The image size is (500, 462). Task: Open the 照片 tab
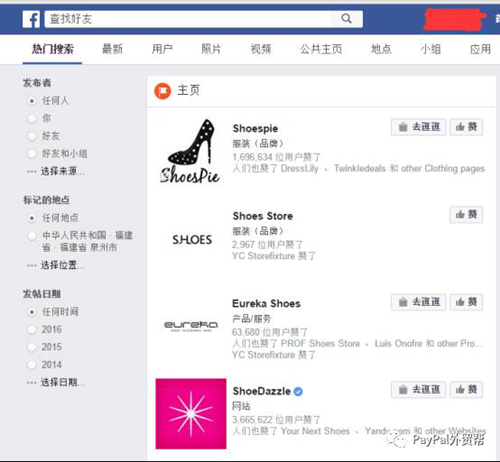211,49
